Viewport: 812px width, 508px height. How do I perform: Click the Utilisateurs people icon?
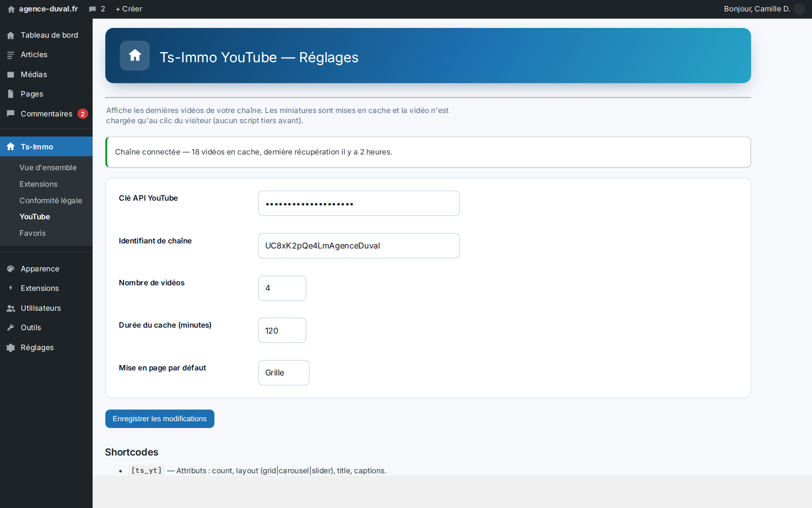coord(11,308)
